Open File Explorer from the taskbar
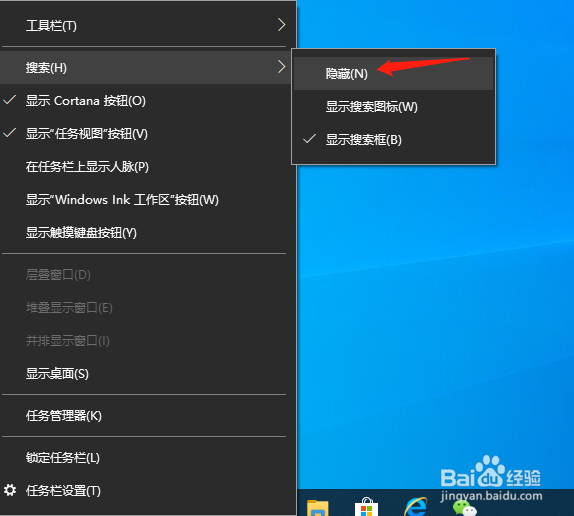 [x=317, y=508]
